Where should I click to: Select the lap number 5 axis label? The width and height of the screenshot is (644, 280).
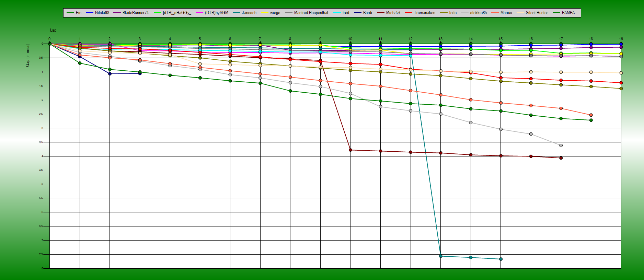coord(200,39)
